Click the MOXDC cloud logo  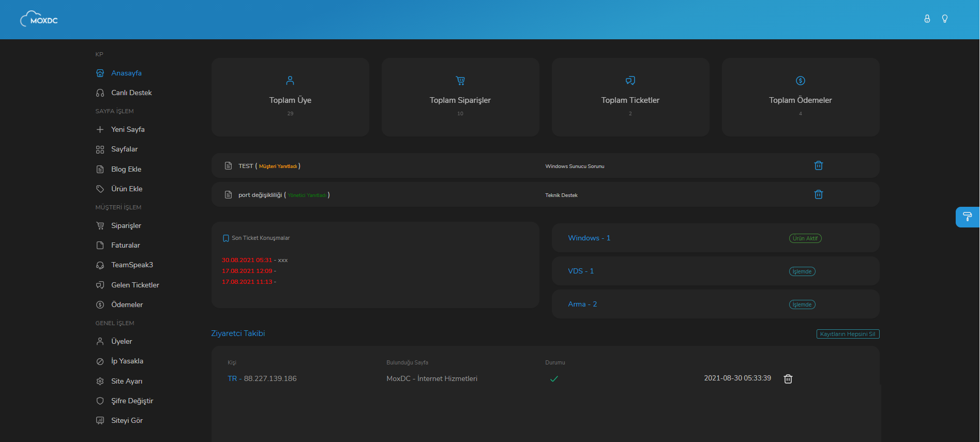[x=39, y=19]
